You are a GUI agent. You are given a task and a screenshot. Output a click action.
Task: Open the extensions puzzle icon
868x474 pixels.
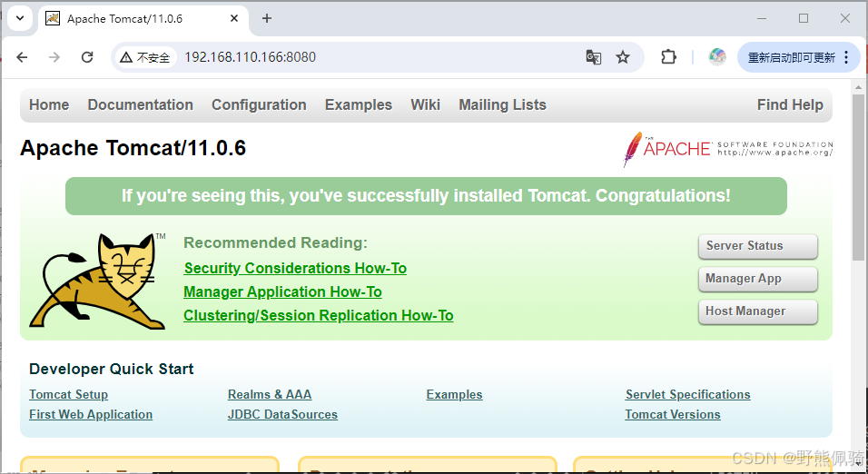click(x=669, y=57)
